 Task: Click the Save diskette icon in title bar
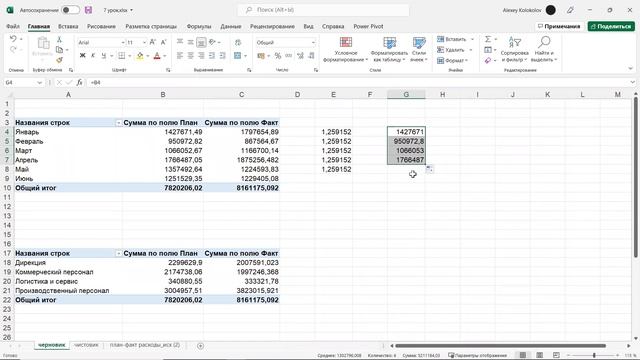[88, 10]
